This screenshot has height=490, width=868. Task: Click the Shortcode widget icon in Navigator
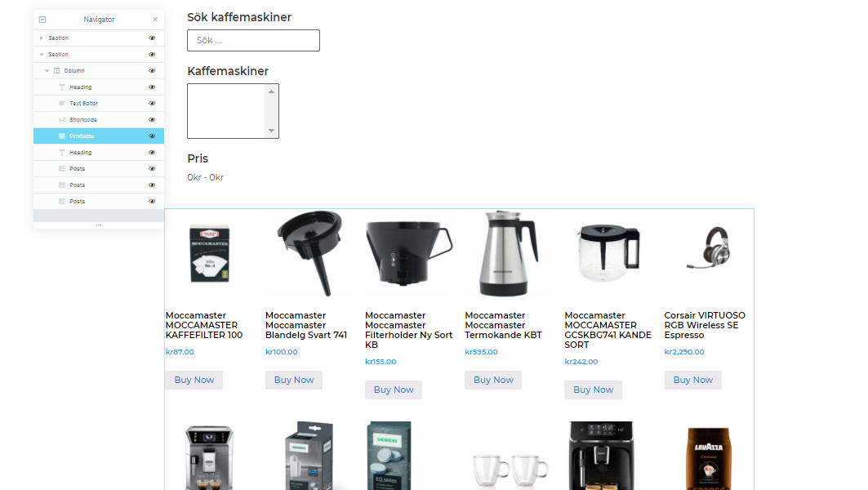[x=62, y=119]
